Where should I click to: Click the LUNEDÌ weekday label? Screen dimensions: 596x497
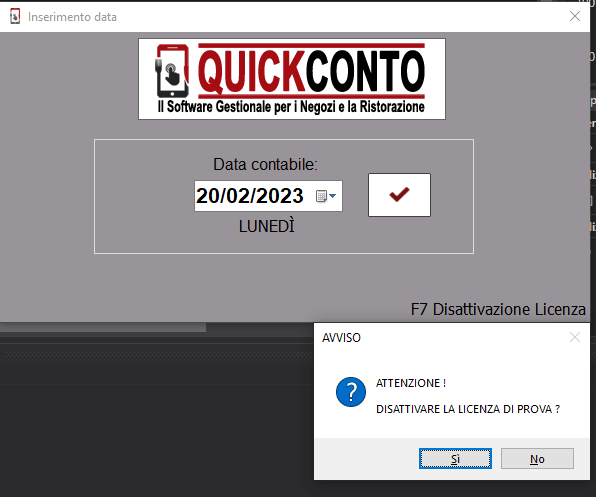[x=266, y=226]
